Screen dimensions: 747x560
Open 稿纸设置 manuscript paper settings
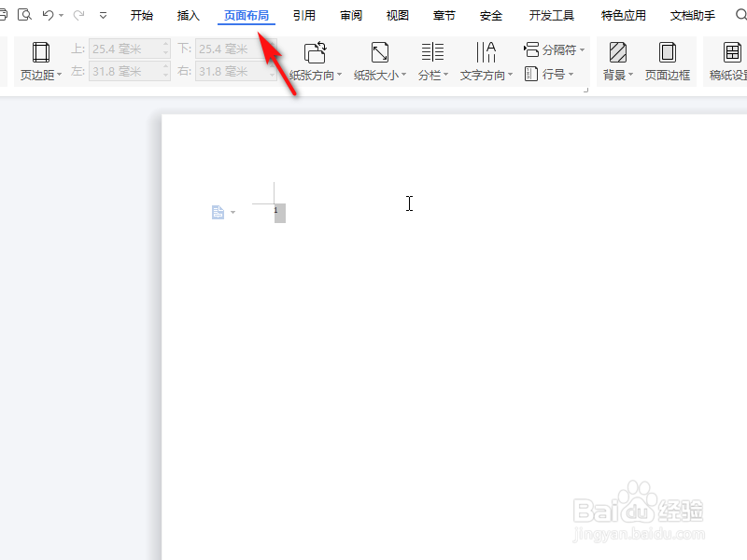click(728, 61)
